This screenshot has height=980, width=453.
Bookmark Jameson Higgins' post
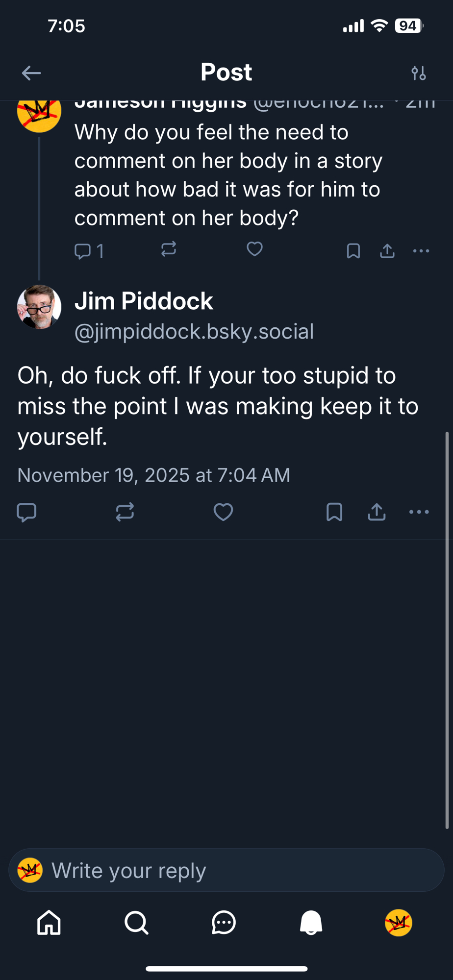coord(353,251)
